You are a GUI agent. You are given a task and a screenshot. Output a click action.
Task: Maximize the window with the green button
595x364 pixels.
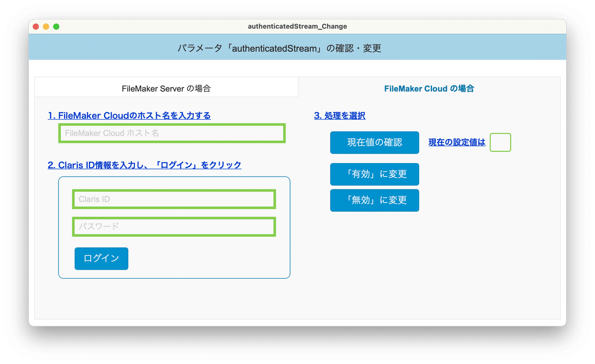coord(56,26)
